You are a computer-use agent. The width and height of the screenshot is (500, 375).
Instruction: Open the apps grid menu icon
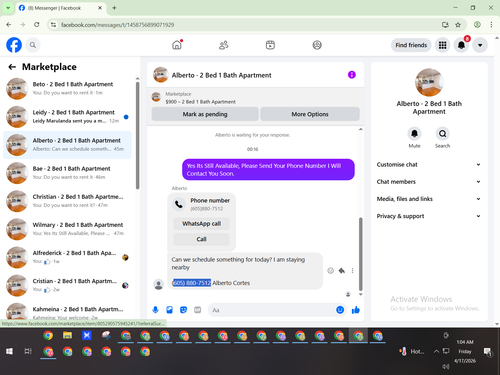pos(442,45)
